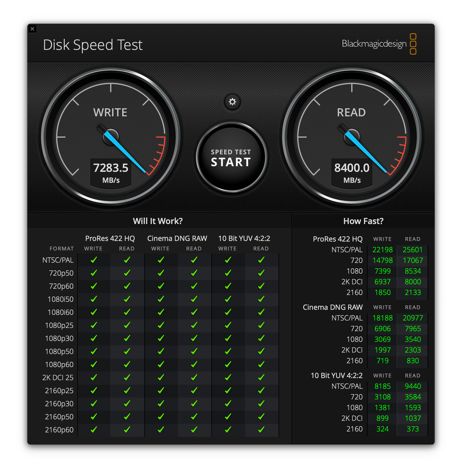Image resolution: width=462 pixels, height=476 pixels.
Task: Click the 2K DCI 25 format row label
Action: tap(58, 378)
